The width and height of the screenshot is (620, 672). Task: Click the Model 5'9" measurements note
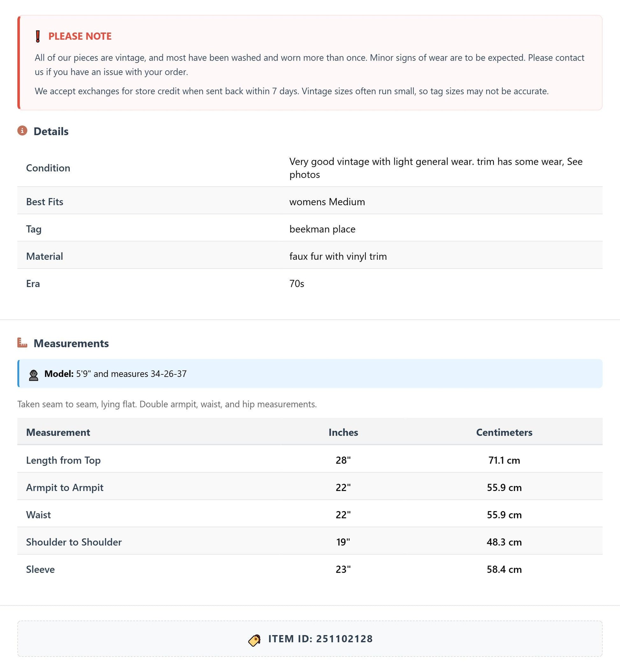115,374
